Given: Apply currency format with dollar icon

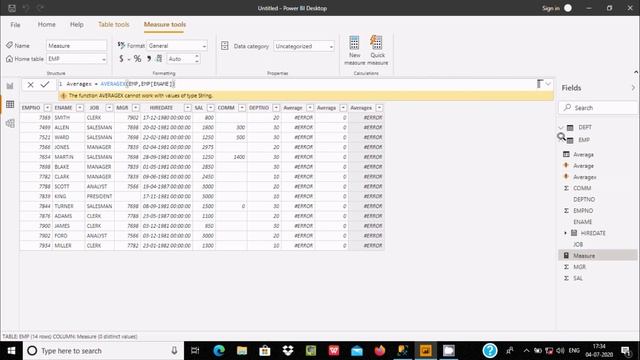Looking at the screenshot, I should pyautogui.click(x=121, y=59).
